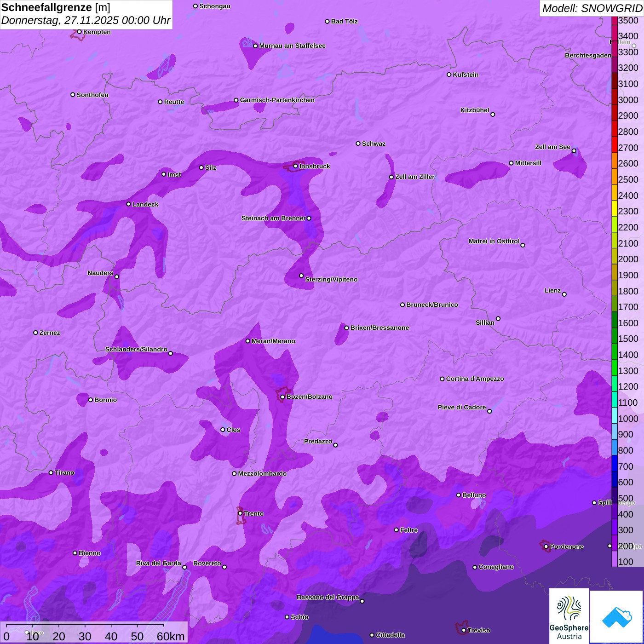The height and width of the screenshot is (644, 644).
Task: Click the Zell am See marker
Action: [574, 151]
